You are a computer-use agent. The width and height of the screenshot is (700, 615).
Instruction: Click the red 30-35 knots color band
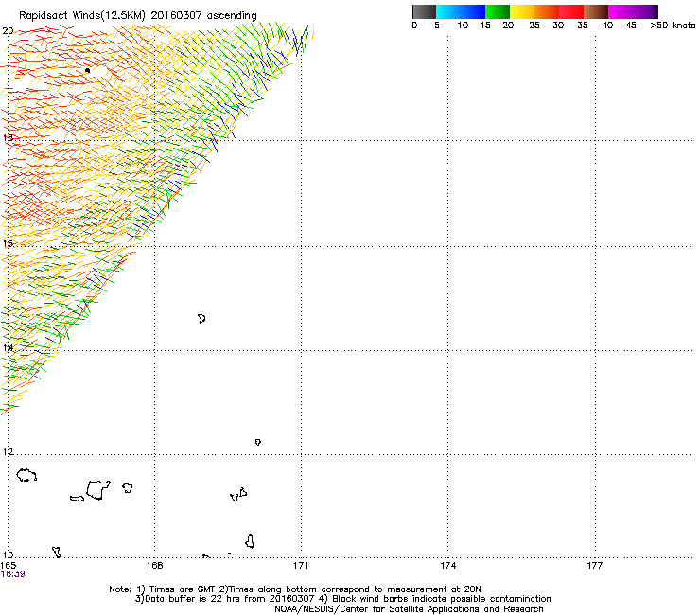click(x=571, y=11)
